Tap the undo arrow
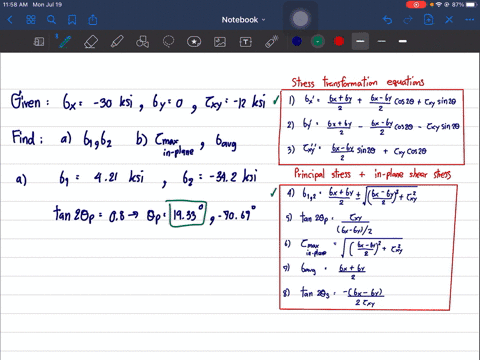The height and width of the screenshot is (360, 480). point(387,20)
